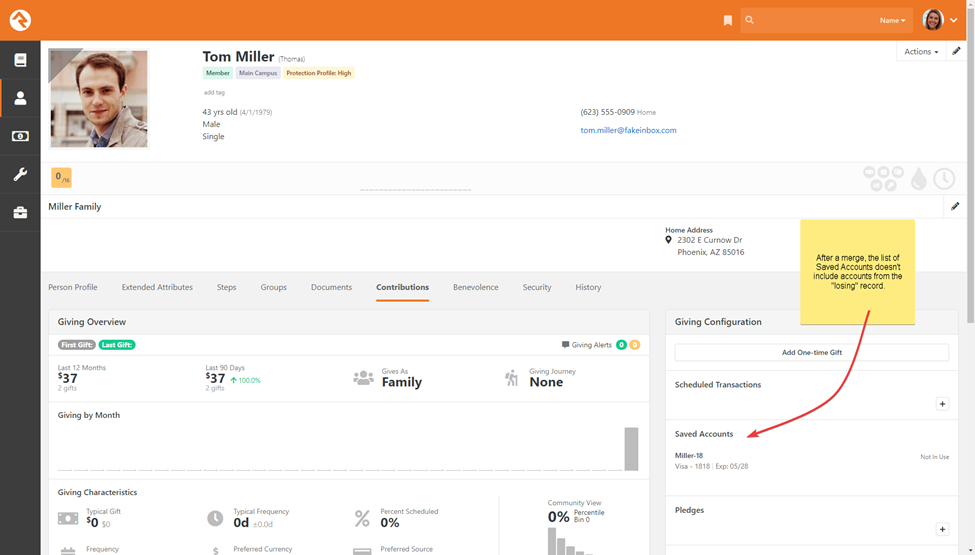Click the Not In Use status text

(935, 457)
